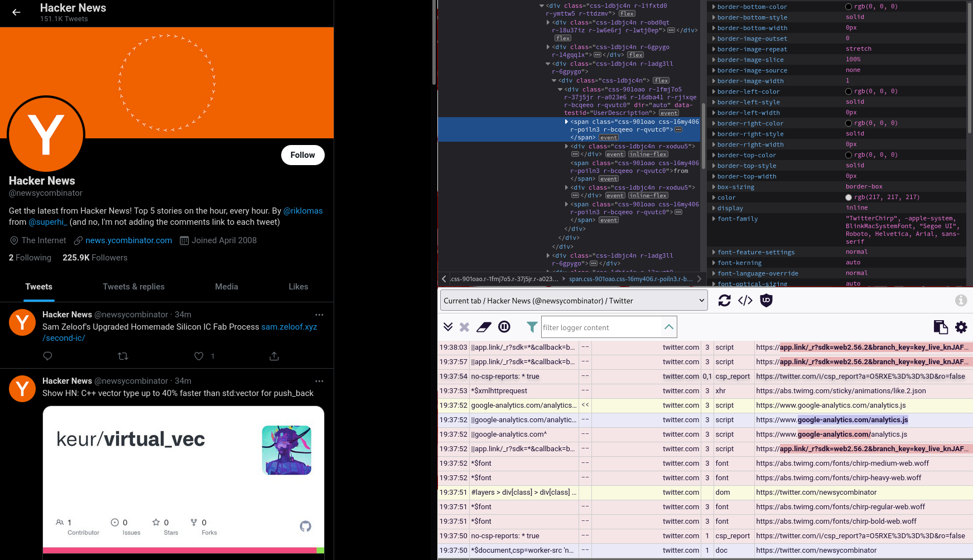This screenshot has height=560, width=973.
Task: Click event badge after the 'from' span
Action: coord(608,178)
